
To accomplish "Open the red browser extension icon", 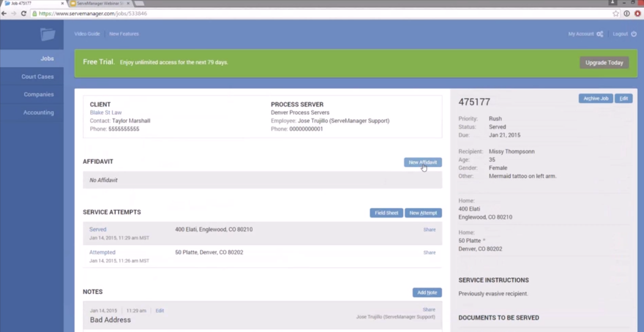I will click(x=638, y=15).
